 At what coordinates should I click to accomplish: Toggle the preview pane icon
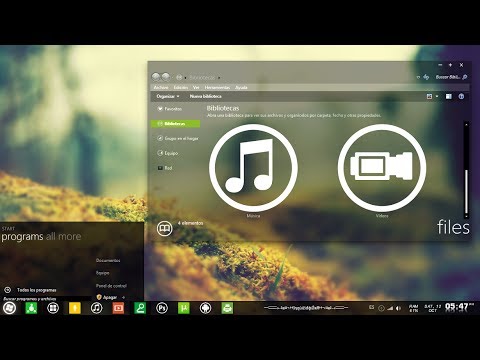tap(449, 96)
